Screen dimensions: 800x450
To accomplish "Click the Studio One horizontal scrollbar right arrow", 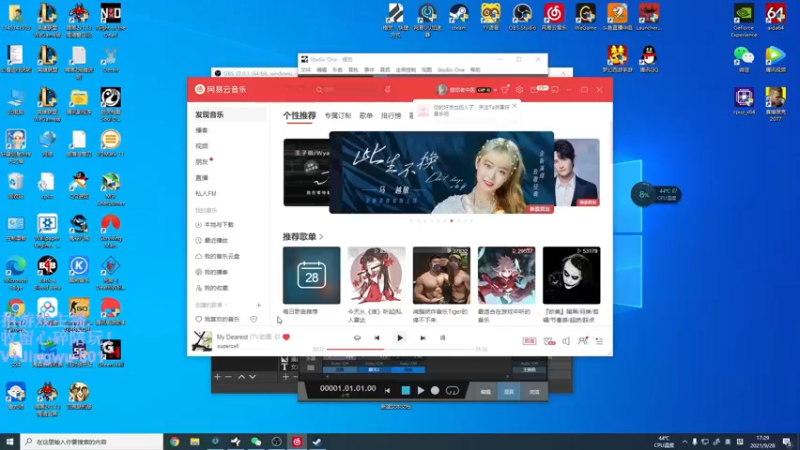I will pos(507,377).
